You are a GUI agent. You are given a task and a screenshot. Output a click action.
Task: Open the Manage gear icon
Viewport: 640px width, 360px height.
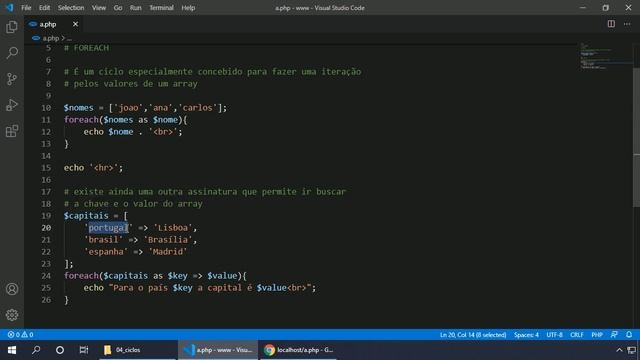[x=12, y=315]
